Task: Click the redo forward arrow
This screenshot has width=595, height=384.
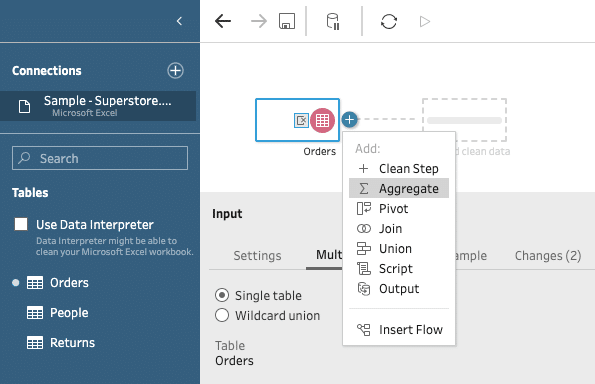Action: pyautogui.click(x=259, y=21)
